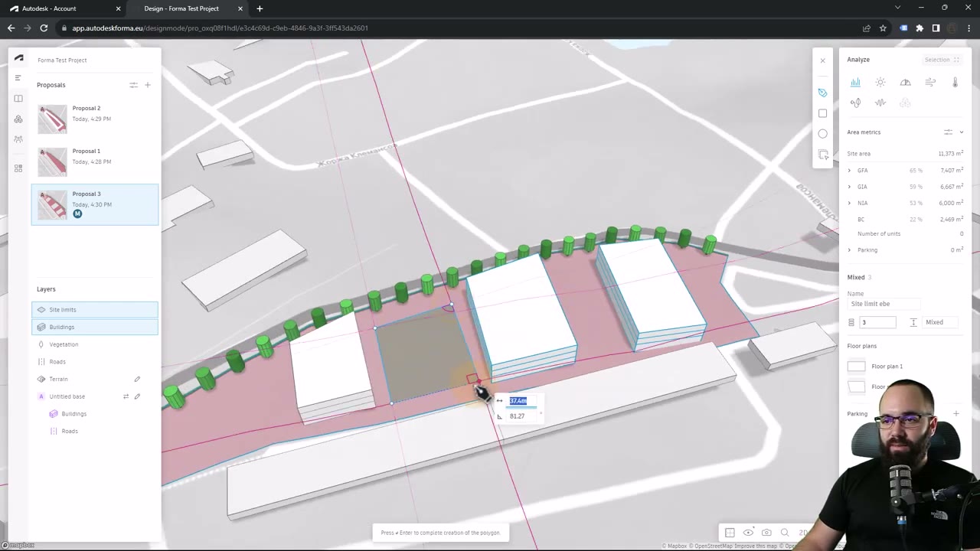980x551 pixels.
Task: Open the proposals list icon in the left rail
Action: click(x=18, y=78)
